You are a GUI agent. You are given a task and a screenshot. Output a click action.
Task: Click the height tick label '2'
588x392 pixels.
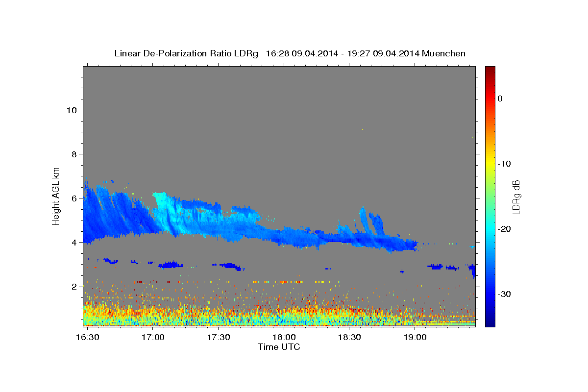point(73,287)
